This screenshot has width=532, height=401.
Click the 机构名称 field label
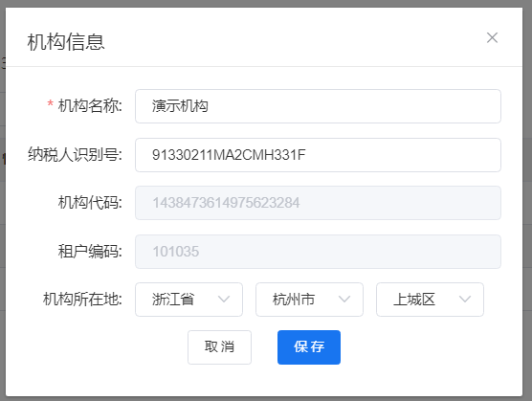(90, 106)
